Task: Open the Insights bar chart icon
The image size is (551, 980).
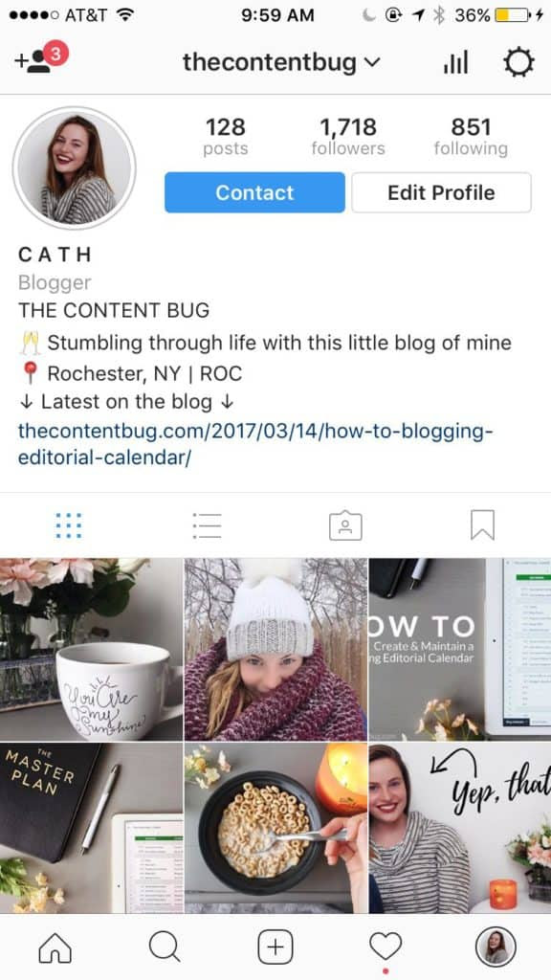Action: tap(455, 62)
